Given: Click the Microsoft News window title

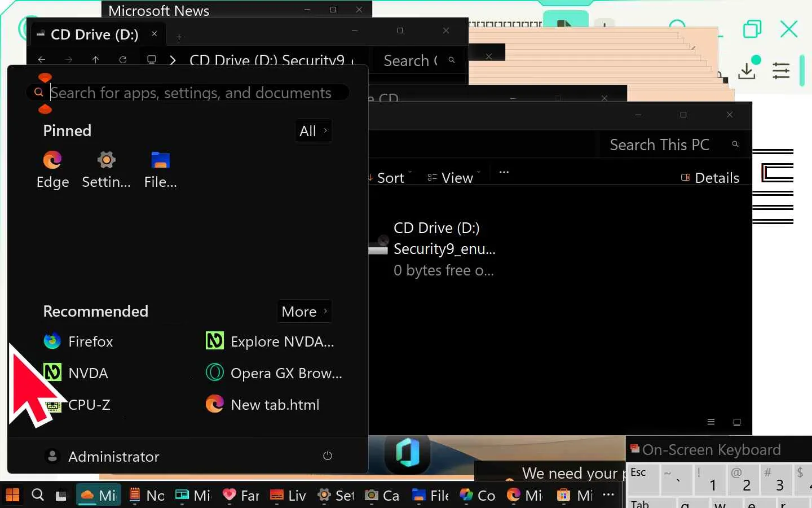Looking at the screenshot, I should click(158, 10).
